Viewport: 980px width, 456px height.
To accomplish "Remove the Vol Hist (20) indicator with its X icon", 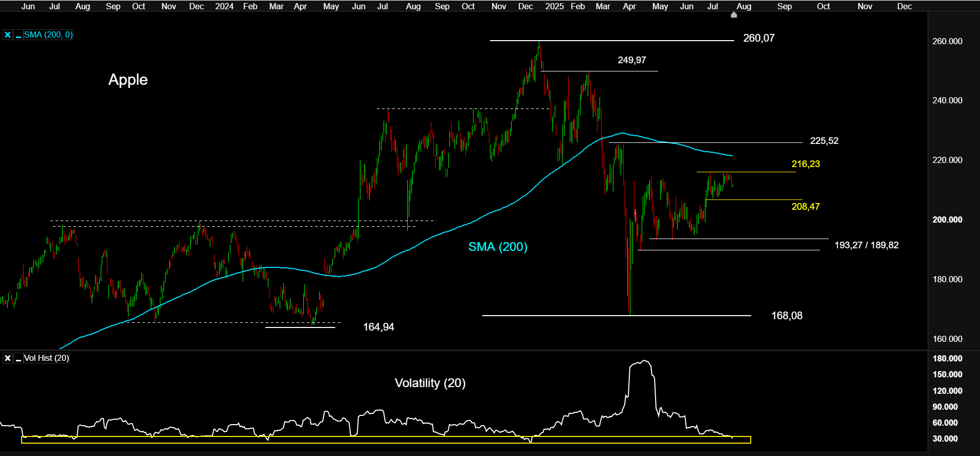I will (8, 358).
